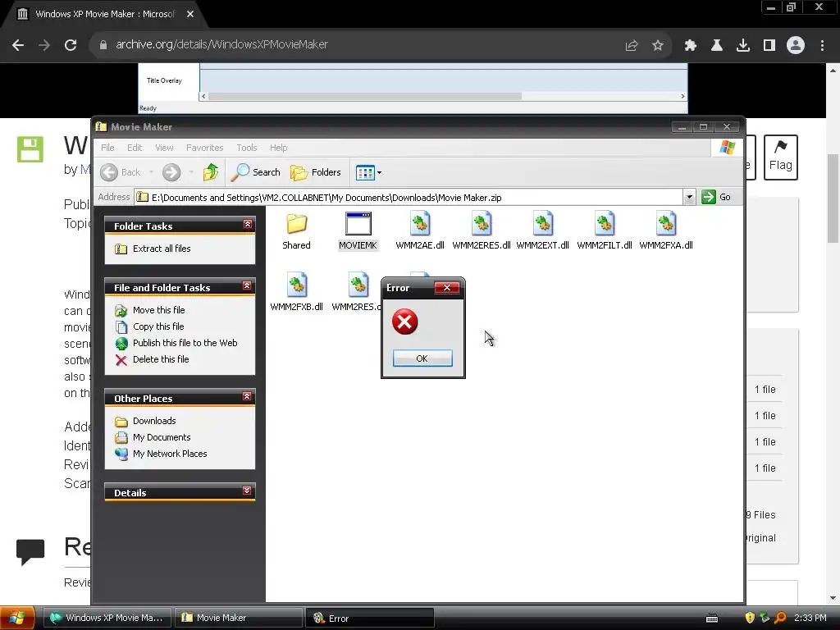Click the Forward arrow in Explorer toolbar
The width and height of the screenshot is (840, 630).
click(x=171, y=172)
